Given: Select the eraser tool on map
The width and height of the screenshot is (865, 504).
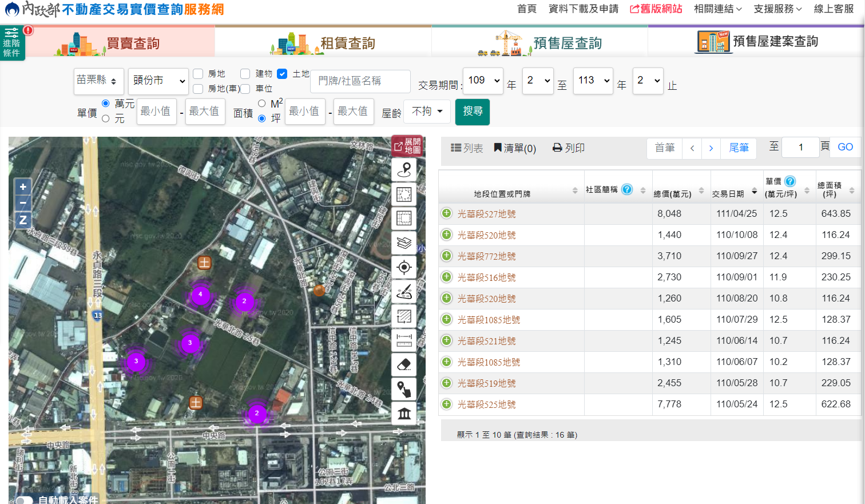Looking at the screenshot, I should click(404, 364).
